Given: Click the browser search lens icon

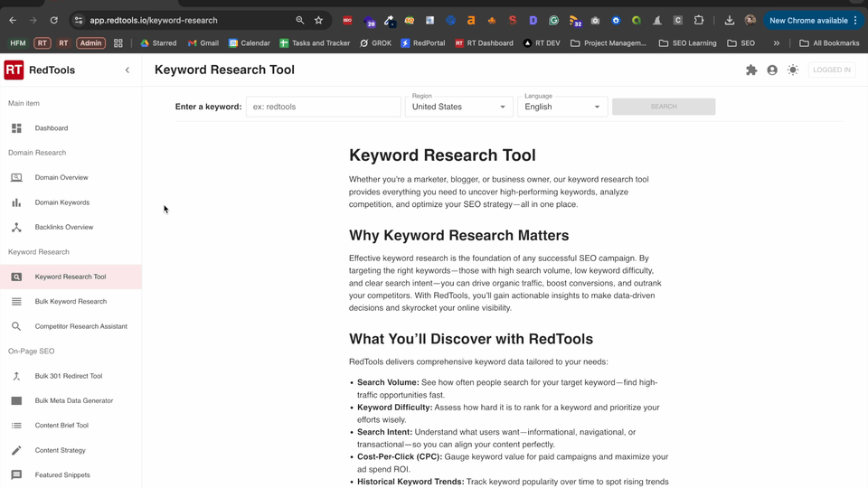Looking at the screenshot, I should (300, 21).
